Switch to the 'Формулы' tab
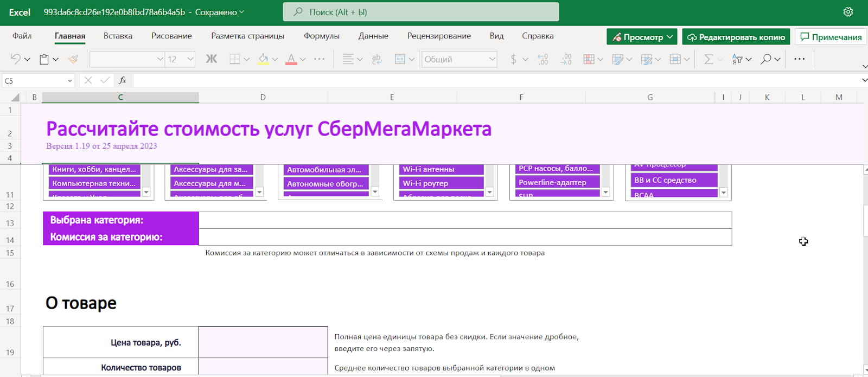 click(322, 36)
